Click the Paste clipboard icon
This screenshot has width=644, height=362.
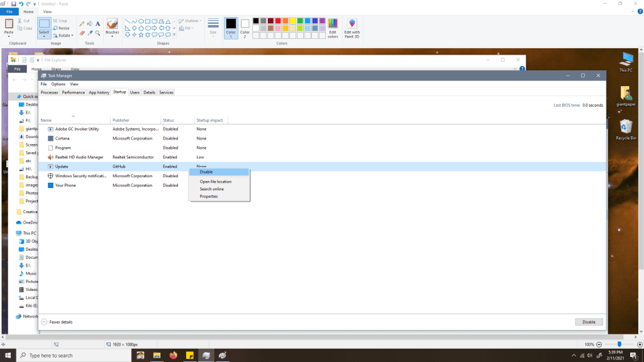[x=9, y=24]
